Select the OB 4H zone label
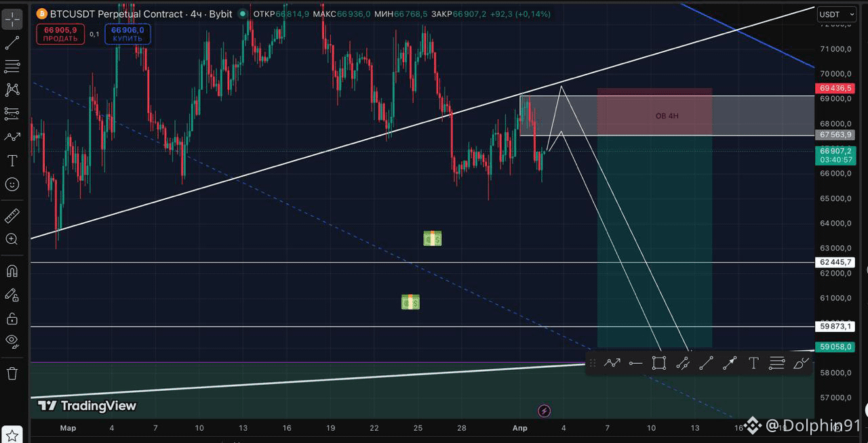 point(667,116)
